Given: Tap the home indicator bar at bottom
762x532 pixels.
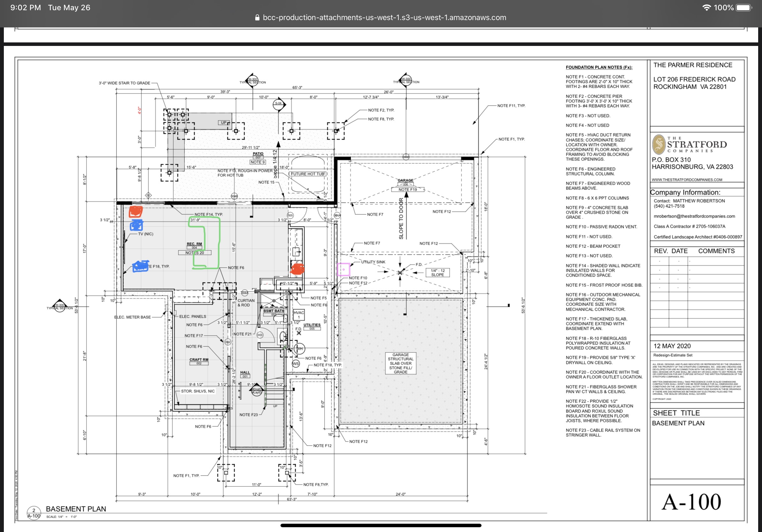Looking at the screenshot, I should point(381,525).
